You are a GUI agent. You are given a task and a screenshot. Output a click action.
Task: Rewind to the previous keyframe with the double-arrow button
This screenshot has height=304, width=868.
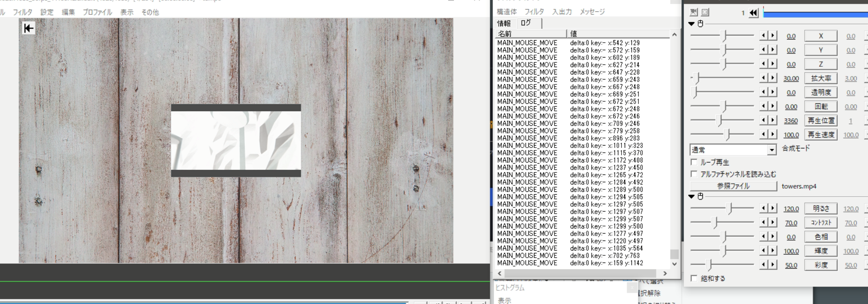point(754,13)
